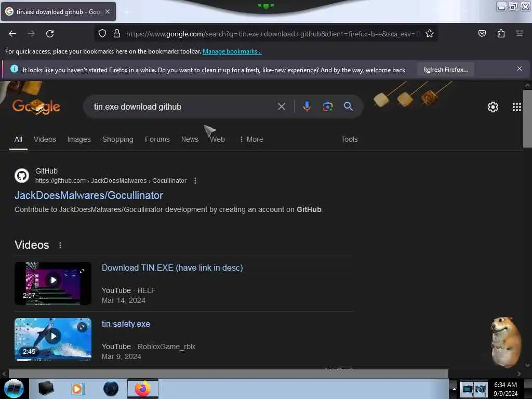Open the Save to Pocket icon

482,33
